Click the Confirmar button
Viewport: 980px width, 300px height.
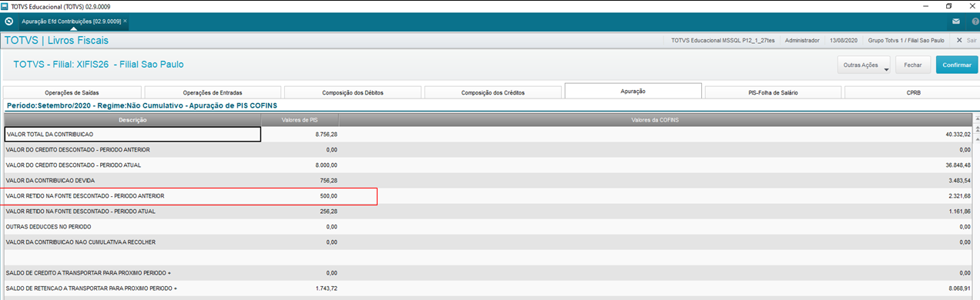tap(957, 65)
